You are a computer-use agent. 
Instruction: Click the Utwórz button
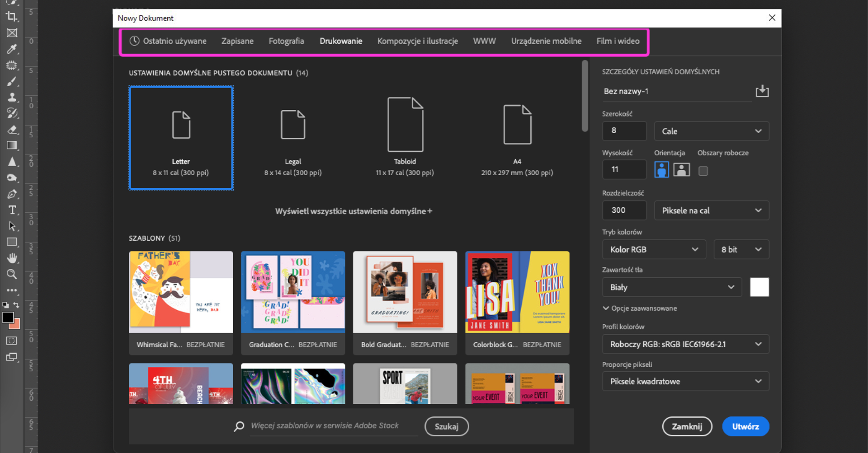click(745, 426)
